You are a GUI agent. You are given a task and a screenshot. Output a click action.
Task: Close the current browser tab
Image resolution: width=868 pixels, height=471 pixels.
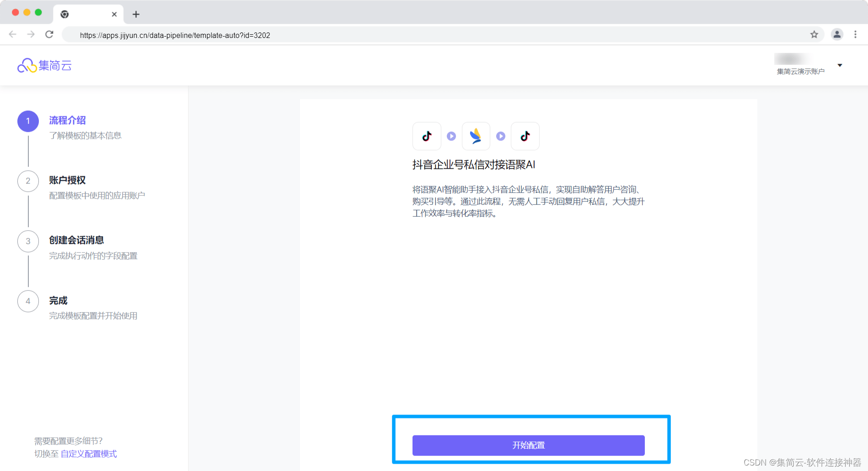(114, 14)
